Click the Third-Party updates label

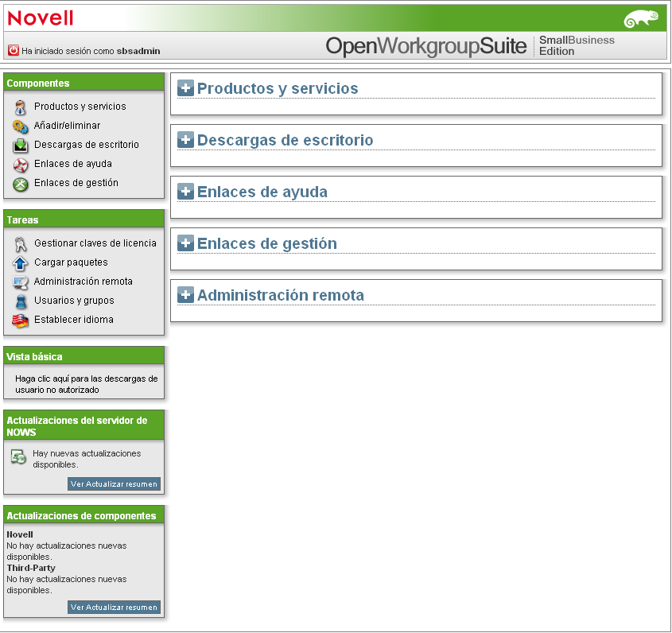tap(31, 568)
